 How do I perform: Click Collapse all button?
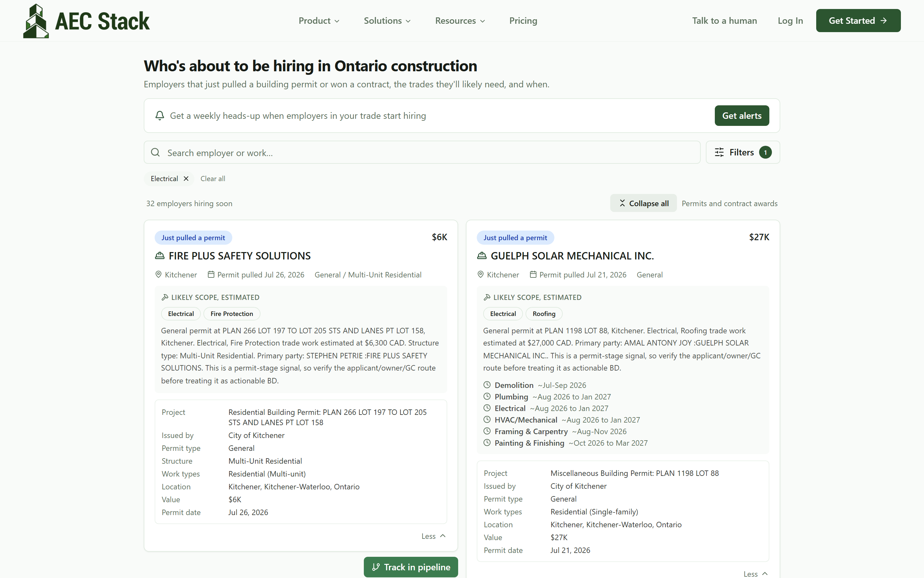[x=643, y=203]
